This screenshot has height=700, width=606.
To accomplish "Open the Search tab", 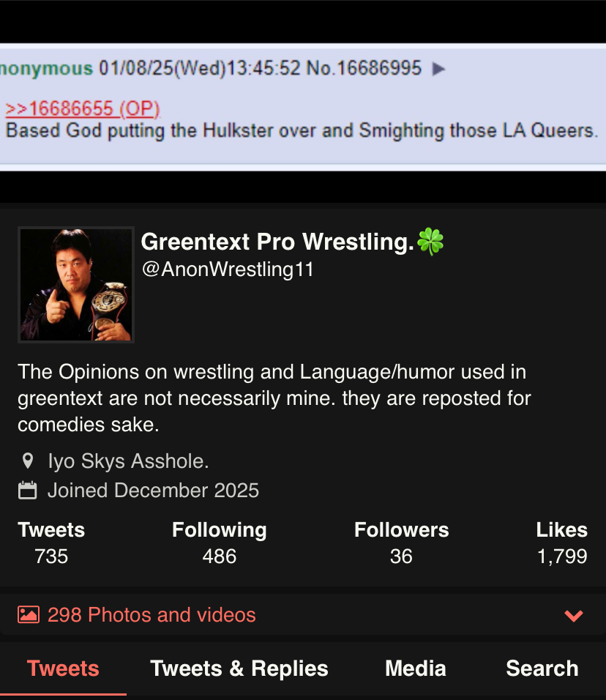I will pos(542,669).
